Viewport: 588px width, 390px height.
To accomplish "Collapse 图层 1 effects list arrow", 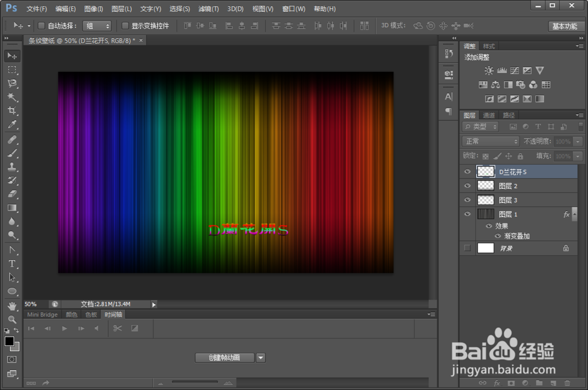I will 574,214.
